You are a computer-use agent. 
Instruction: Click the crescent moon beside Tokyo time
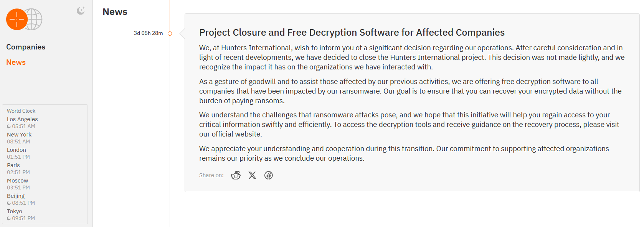tap(9, 218)
